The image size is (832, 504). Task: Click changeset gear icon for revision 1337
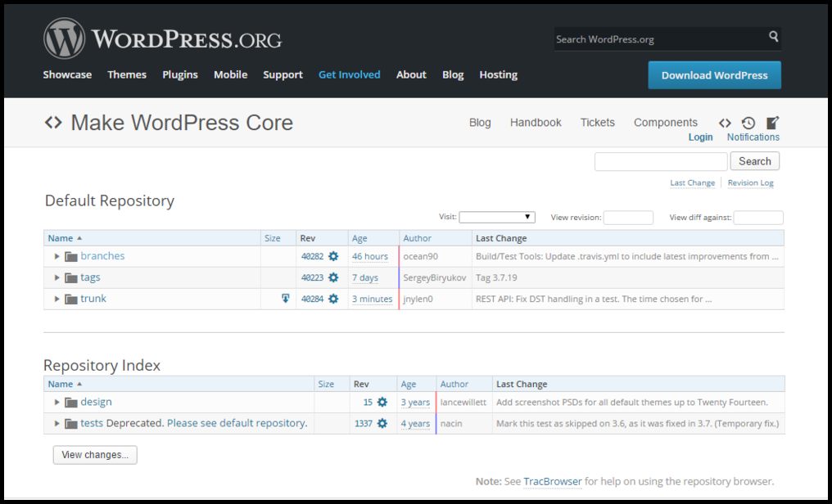[x=382, y=423]
